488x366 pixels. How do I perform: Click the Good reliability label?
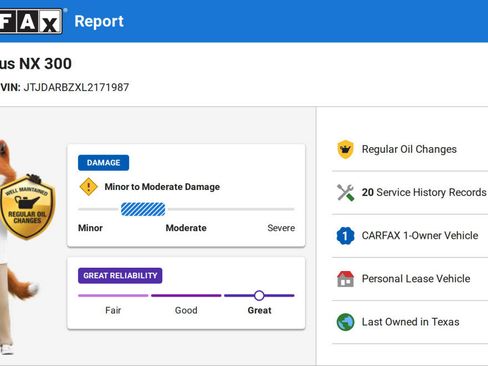(x=186, y=310)
